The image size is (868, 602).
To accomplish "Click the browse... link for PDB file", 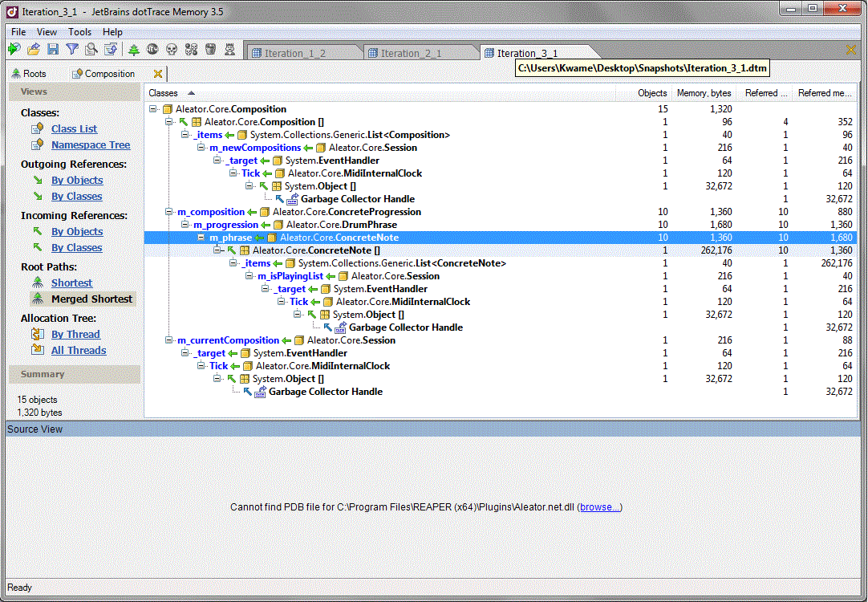I will (599, 507).
